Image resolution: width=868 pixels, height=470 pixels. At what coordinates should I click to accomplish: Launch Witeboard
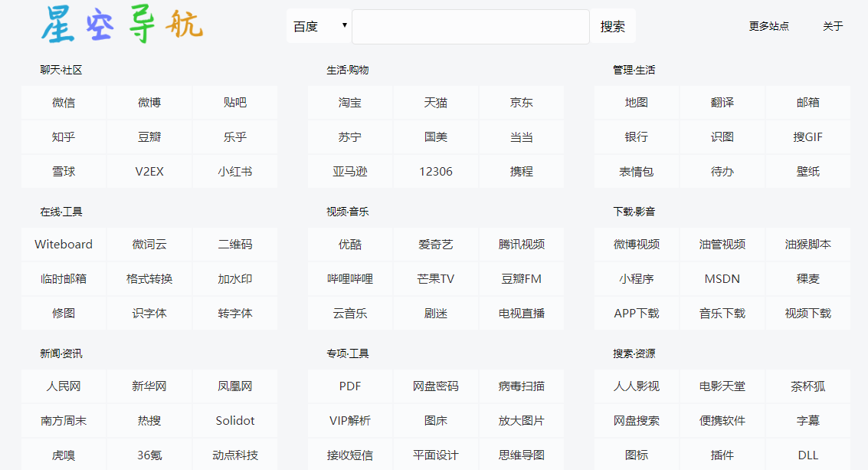64,245
